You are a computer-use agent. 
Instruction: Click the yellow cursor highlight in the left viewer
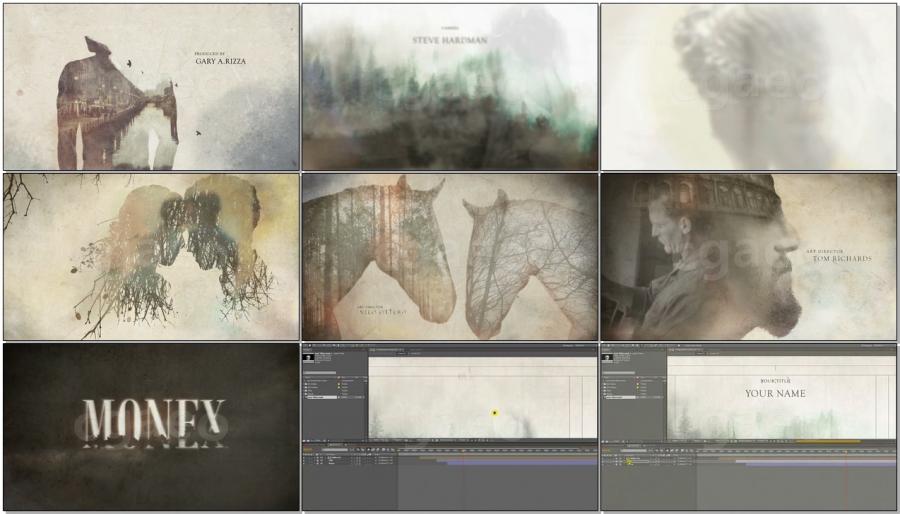(494, 412)
